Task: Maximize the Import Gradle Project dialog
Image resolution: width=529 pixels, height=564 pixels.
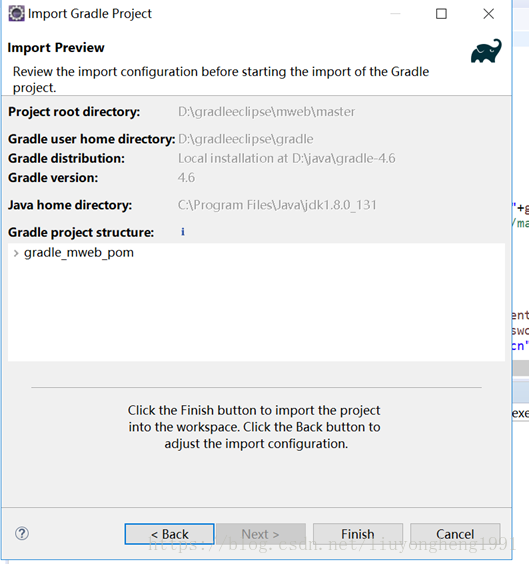Action: pos(441,14)
